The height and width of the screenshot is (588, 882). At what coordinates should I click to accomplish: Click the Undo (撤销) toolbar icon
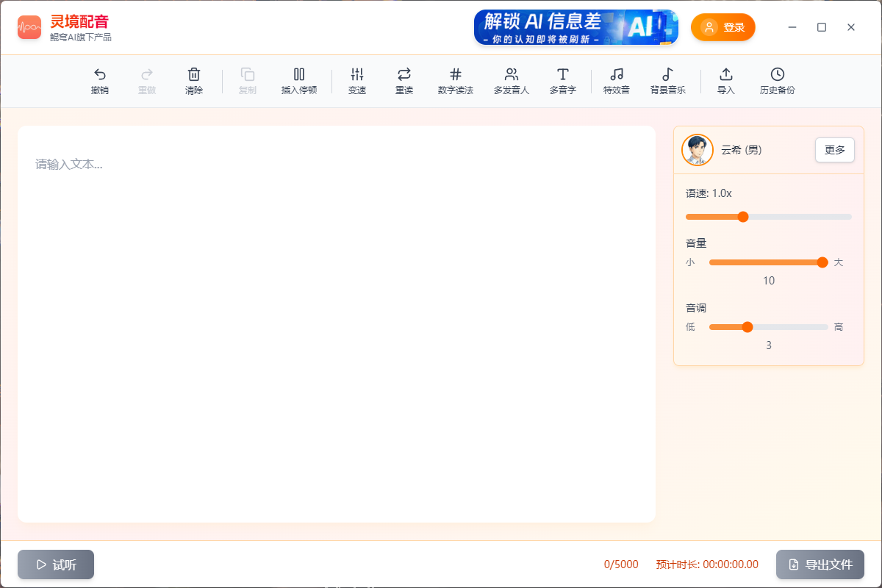click(100, 81)
